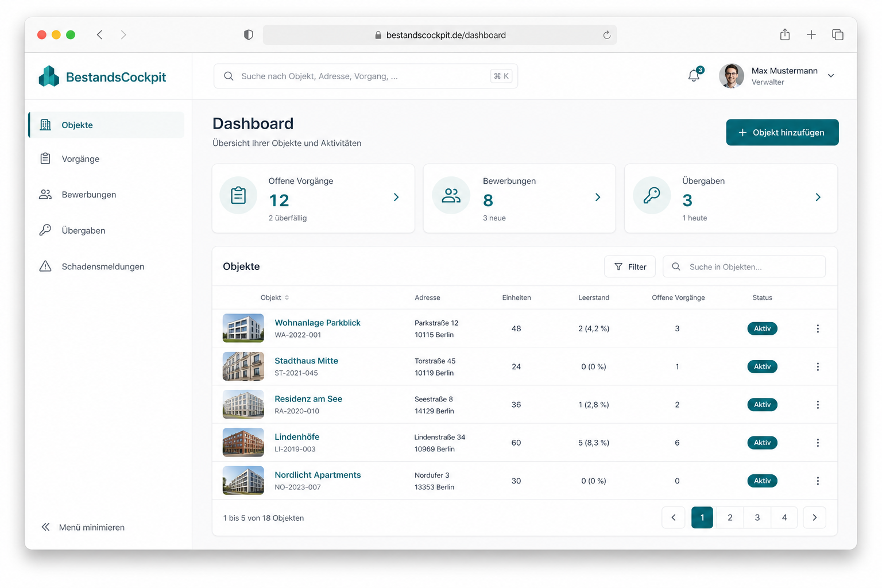Open Bewerbungen card chevron
Image resolution: width=882 pixels, height=588 pixels.
click(x=598, y=197)
